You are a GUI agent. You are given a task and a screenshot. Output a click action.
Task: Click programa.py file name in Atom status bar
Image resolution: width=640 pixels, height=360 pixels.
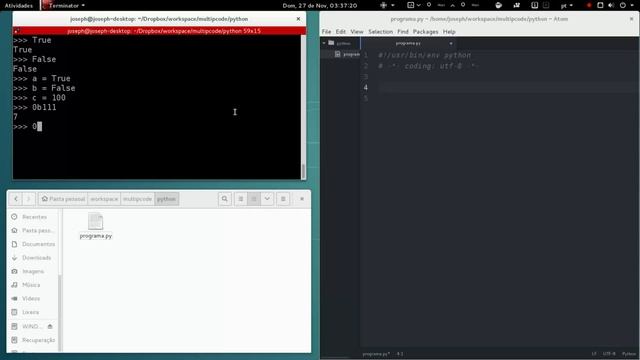click(376, 354)
